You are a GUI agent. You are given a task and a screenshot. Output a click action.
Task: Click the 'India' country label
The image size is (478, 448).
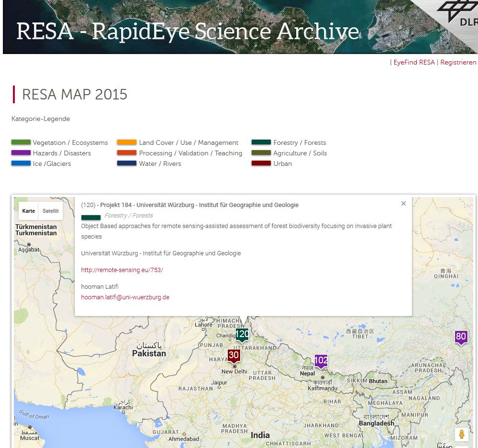[x=260, y=435]
